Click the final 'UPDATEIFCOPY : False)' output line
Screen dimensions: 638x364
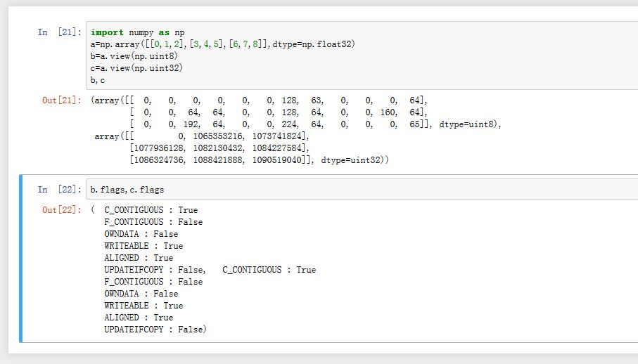click(155, 330)
